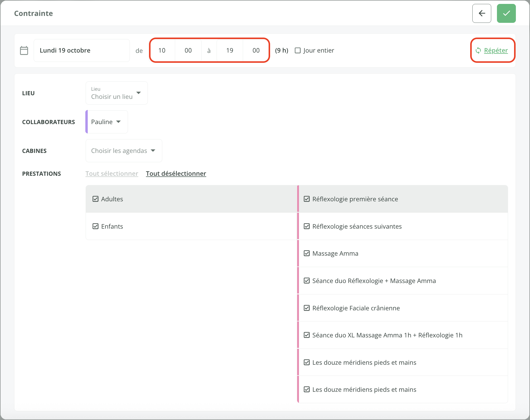Image resolution: width=530 pixels, height=420 pixels.
Task: Select the end hour field 19
Action: click(x=230, y=50)
